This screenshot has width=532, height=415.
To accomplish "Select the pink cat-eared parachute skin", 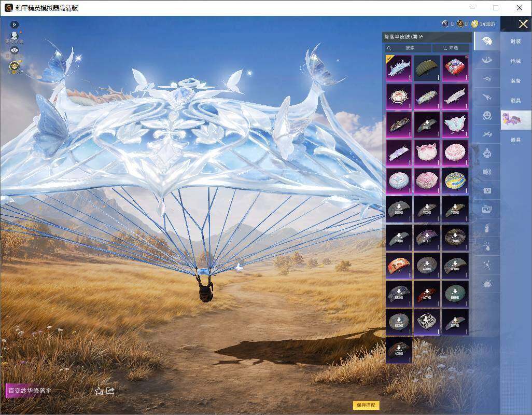I will point(427,153).
